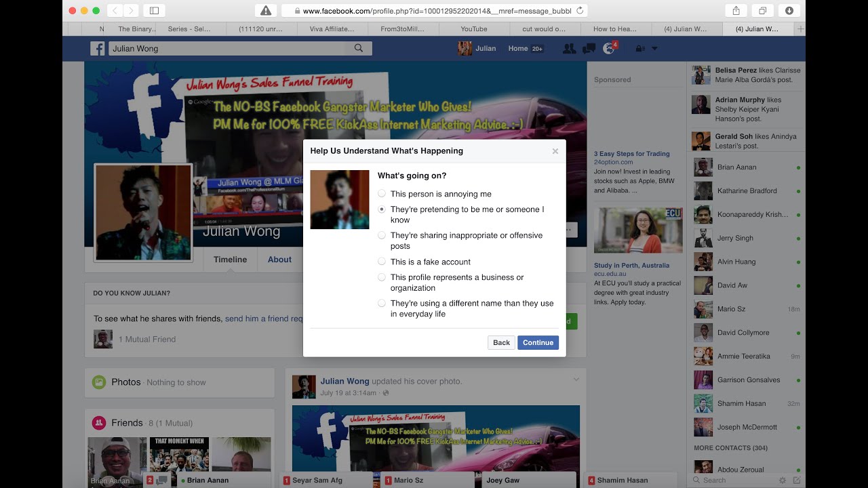Click "1 Mutual Friend" text
The image size is (868, 488).
[x=147, y=339]
